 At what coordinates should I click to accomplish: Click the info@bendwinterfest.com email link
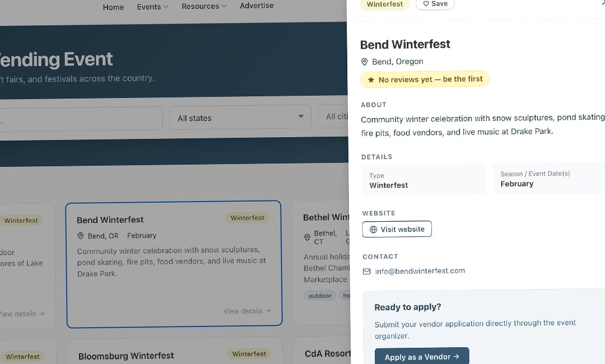pos(420,271)
